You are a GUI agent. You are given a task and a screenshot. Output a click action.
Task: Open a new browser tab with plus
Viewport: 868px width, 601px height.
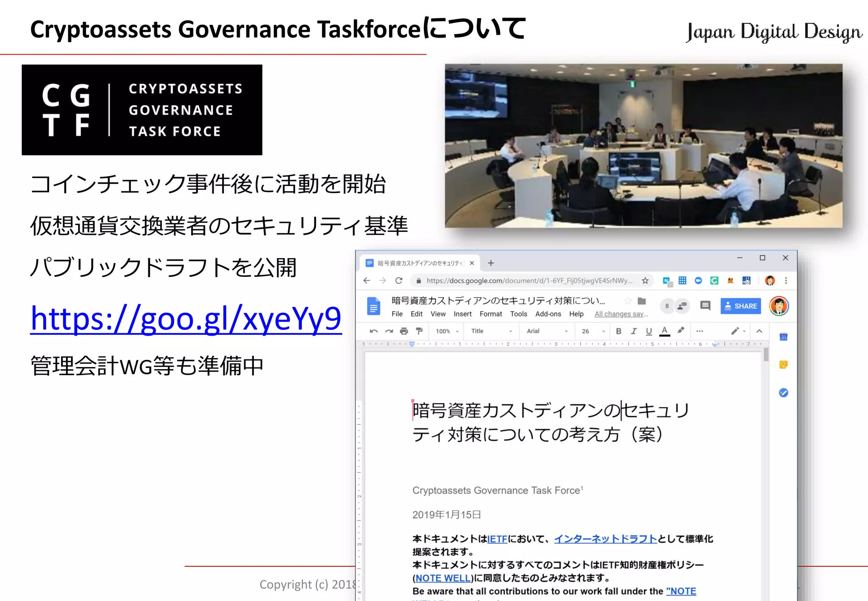[x=491, y=263]
